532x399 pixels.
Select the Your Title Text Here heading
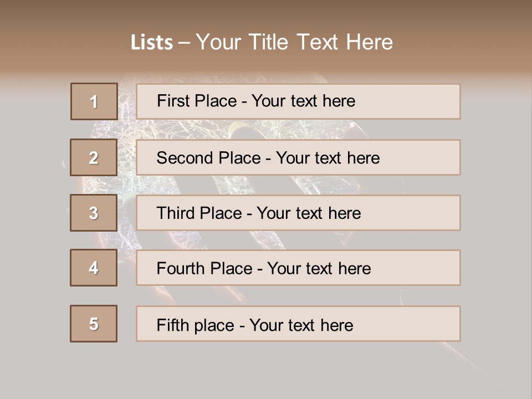pos(294,42)
